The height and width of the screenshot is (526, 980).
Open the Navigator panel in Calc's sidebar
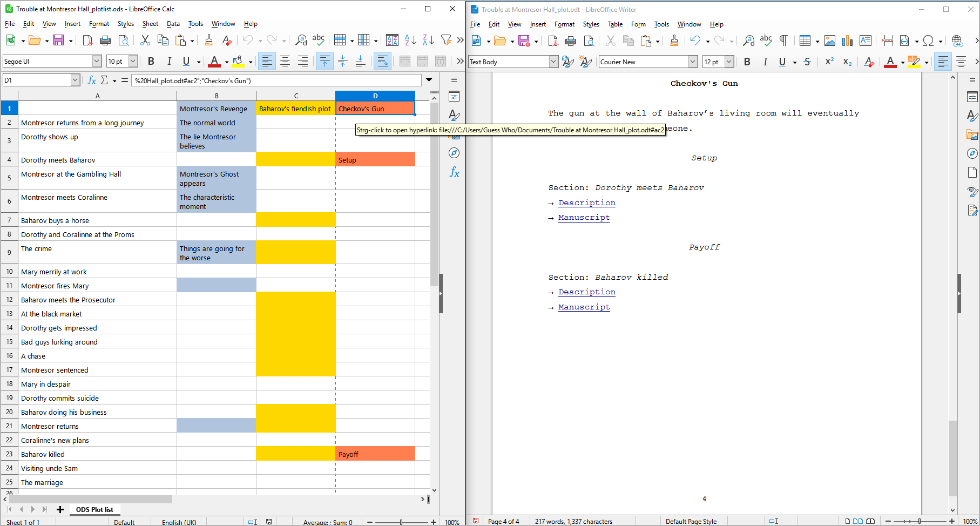tap(454, 153)
